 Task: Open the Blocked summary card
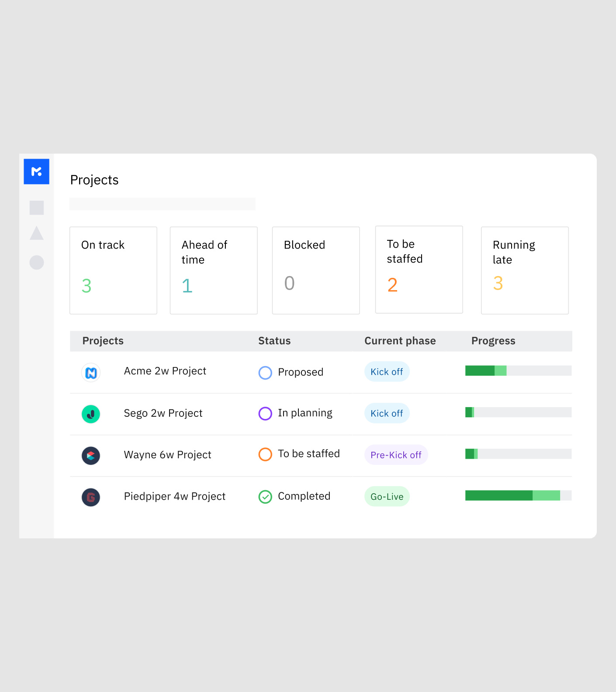pos(316,270)
